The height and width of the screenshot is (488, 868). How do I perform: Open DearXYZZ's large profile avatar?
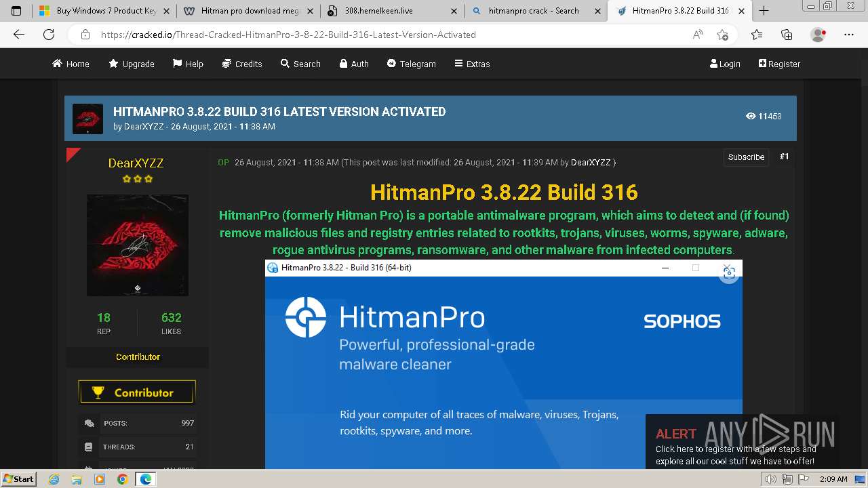pyautogui.click(x=138, y=245)
